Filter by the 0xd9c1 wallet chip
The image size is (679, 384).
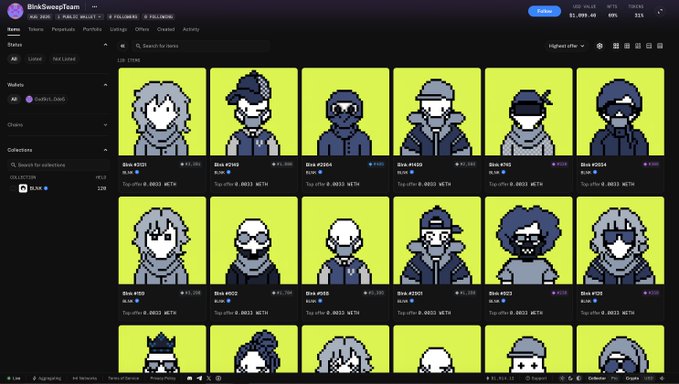point(45,99)
